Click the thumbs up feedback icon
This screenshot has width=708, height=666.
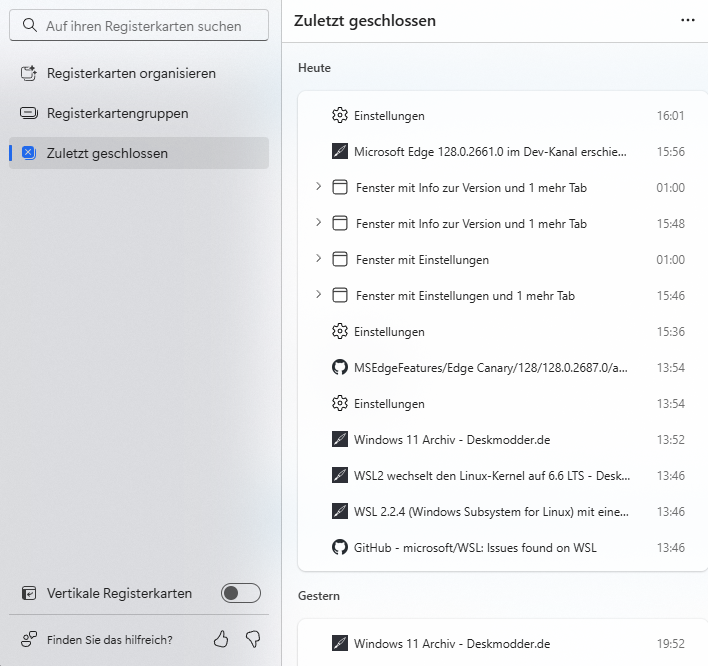pos(222,638)
